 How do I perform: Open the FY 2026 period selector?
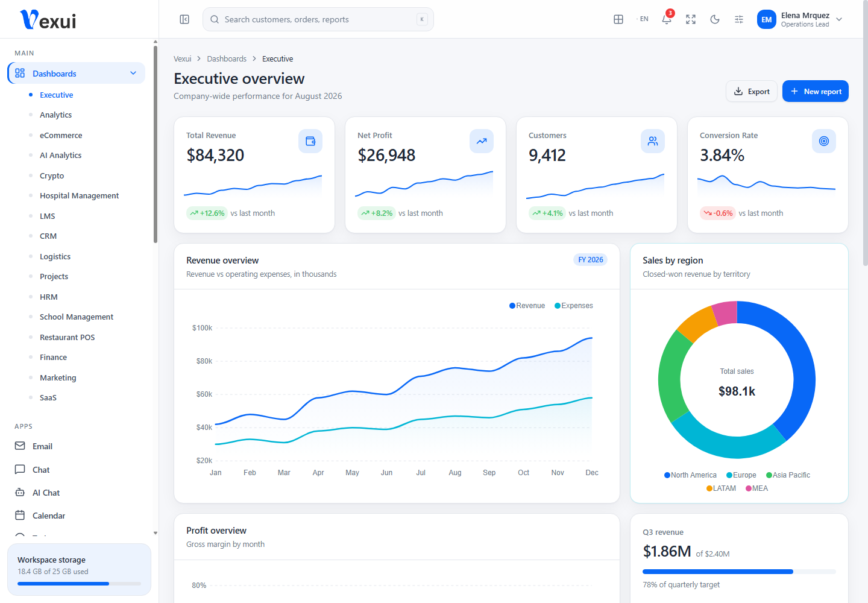[x=590, y=260]
